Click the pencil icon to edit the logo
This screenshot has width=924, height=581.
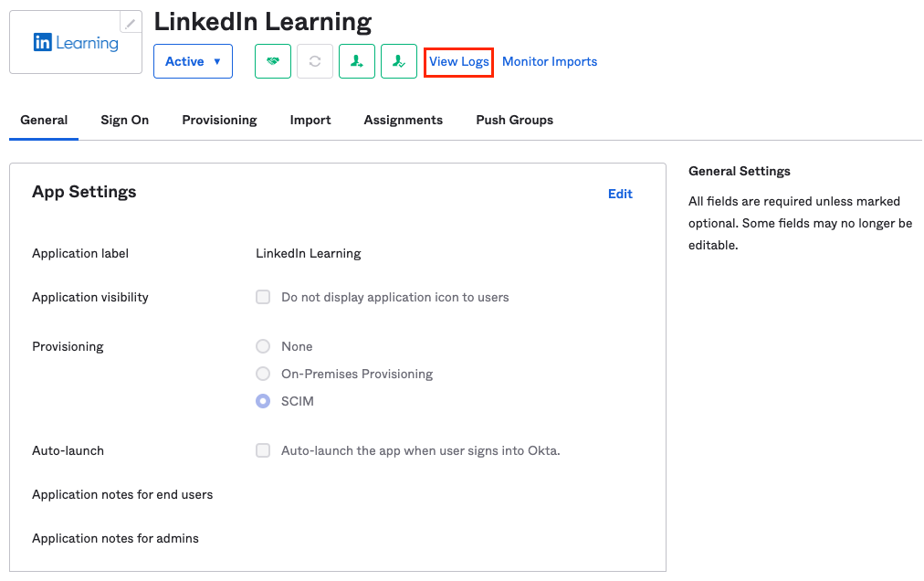(x=131, y=23)
